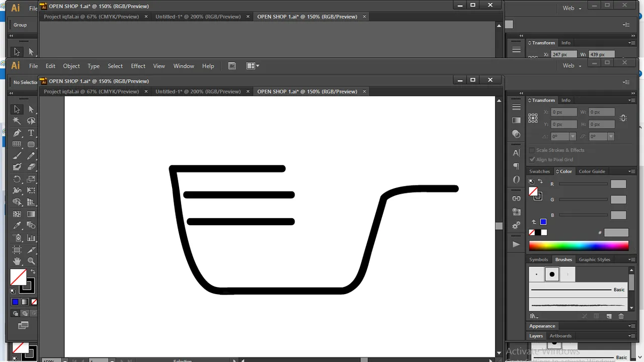The image size is (644, 362).
Task: Select the Hand tool
Action: pos(17,261)
